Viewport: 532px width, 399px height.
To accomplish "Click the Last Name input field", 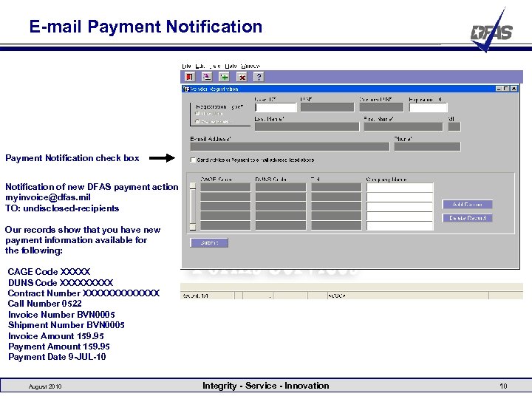I will point(307,127).
